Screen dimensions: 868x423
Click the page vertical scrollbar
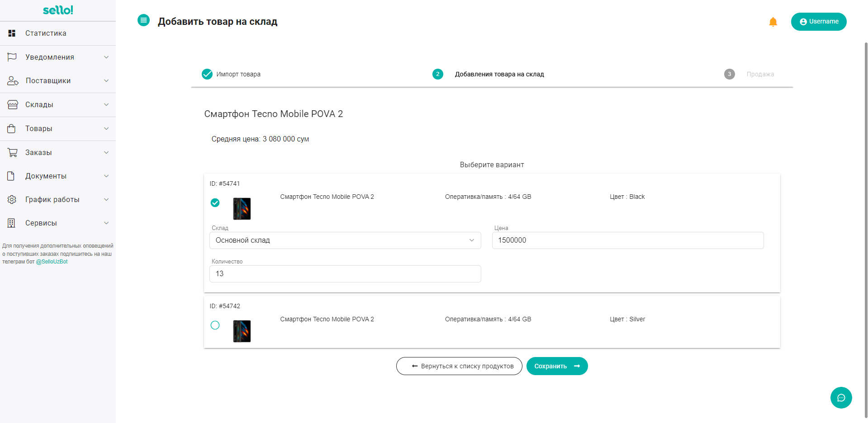tap(866, 230)
